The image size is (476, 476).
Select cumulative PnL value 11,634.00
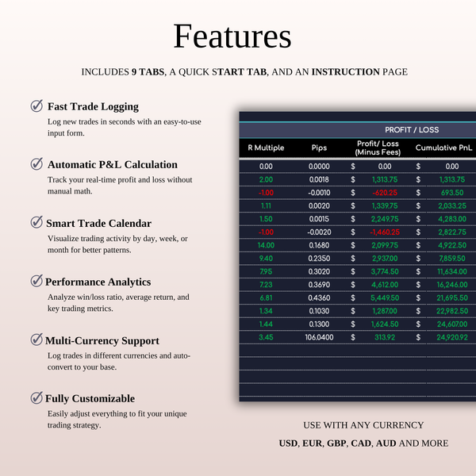452,271
